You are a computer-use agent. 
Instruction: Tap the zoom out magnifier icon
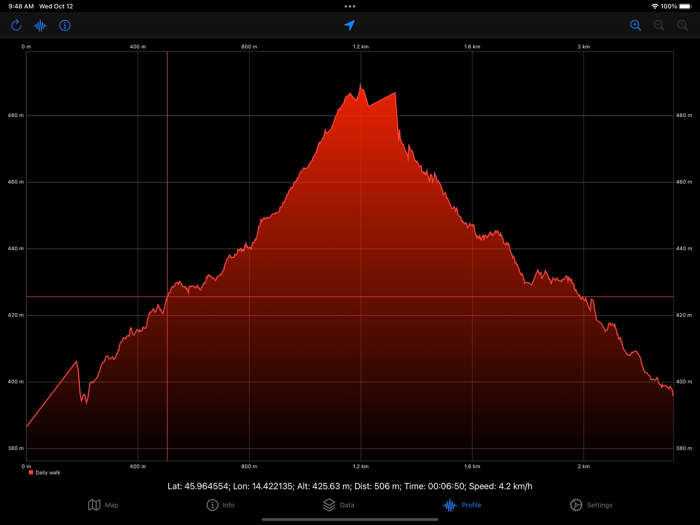click(659, 25)
